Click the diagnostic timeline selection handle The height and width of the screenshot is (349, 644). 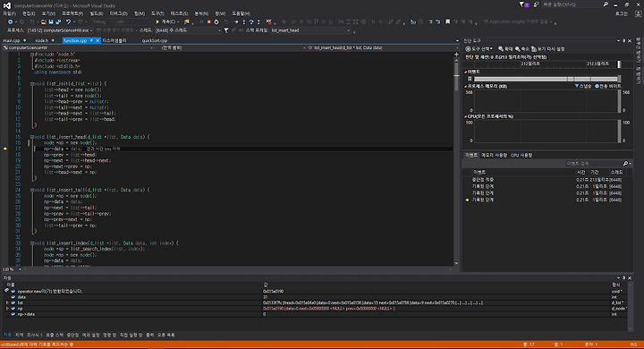point(619,64)
